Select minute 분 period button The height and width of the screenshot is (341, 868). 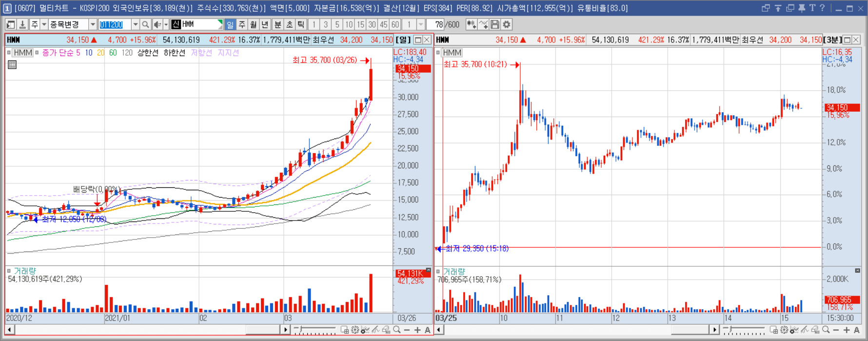(278, 24)
